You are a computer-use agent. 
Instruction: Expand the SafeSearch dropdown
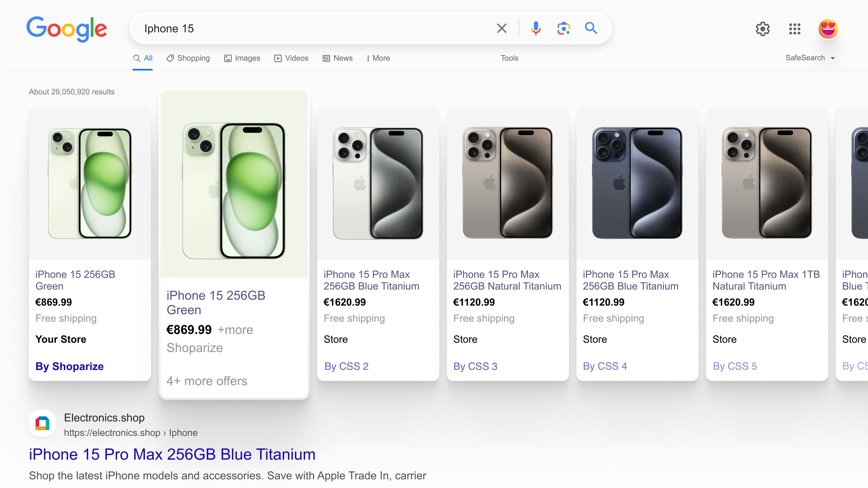810,58
